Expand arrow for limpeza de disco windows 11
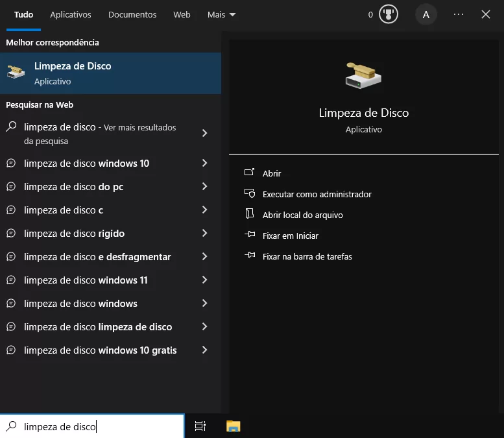Screen dimensions: 504x438 [204, 280]
